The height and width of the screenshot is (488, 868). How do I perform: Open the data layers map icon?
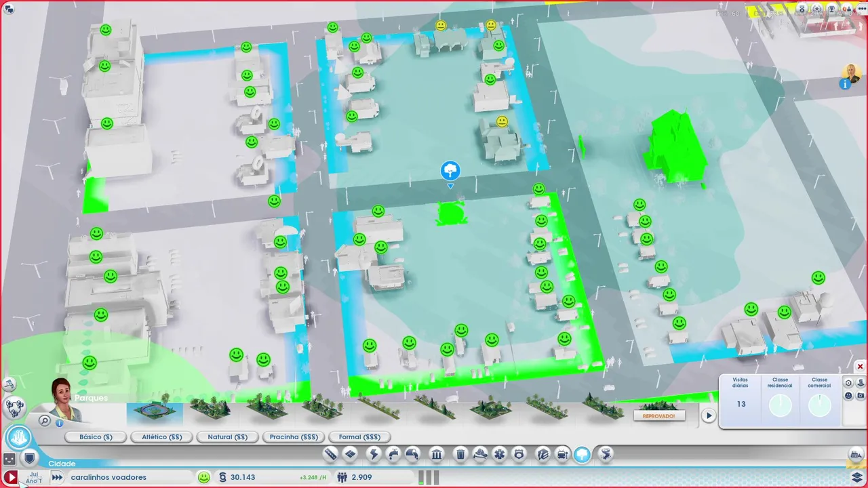[857, 477]
